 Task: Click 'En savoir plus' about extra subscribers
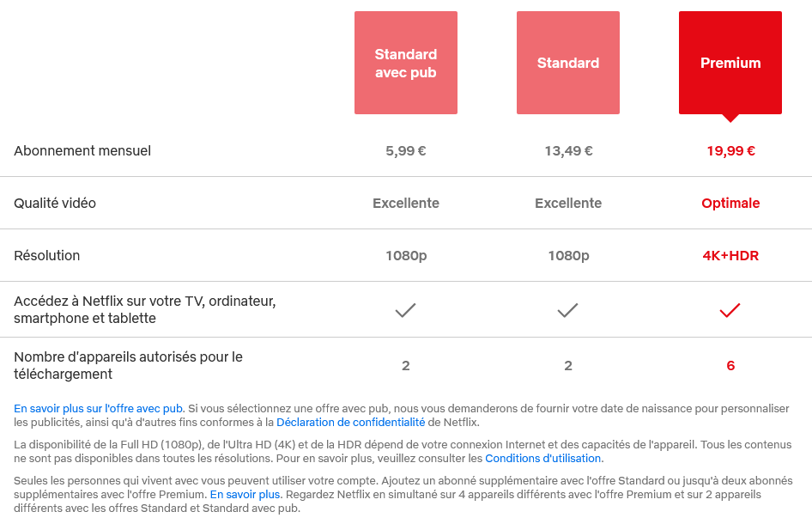245,495
